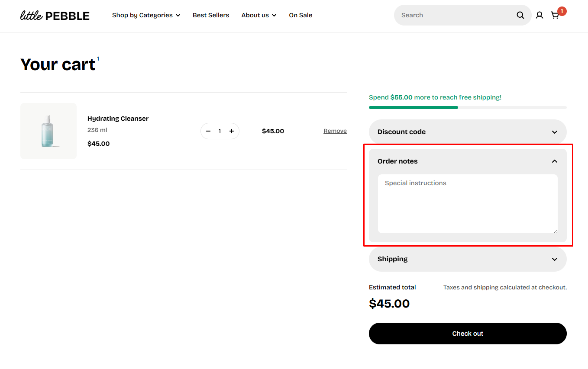
Task: Click the cart badge showing 1
Action: pyautogui.click(x=562, y=11)
